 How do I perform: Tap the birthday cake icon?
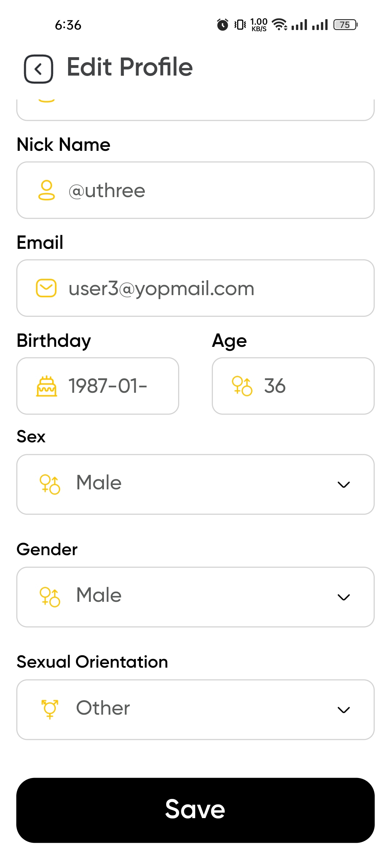[x=46, y=386]
